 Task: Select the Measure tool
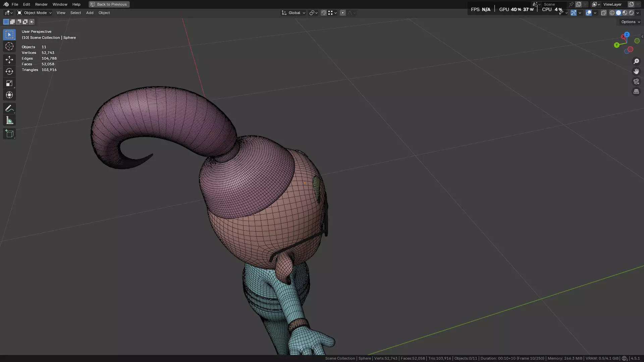click(9, 120)
